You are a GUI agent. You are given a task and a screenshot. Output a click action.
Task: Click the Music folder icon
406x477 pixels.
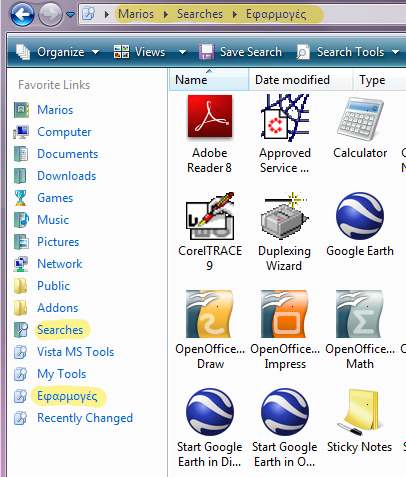click(x=21, y=220)
